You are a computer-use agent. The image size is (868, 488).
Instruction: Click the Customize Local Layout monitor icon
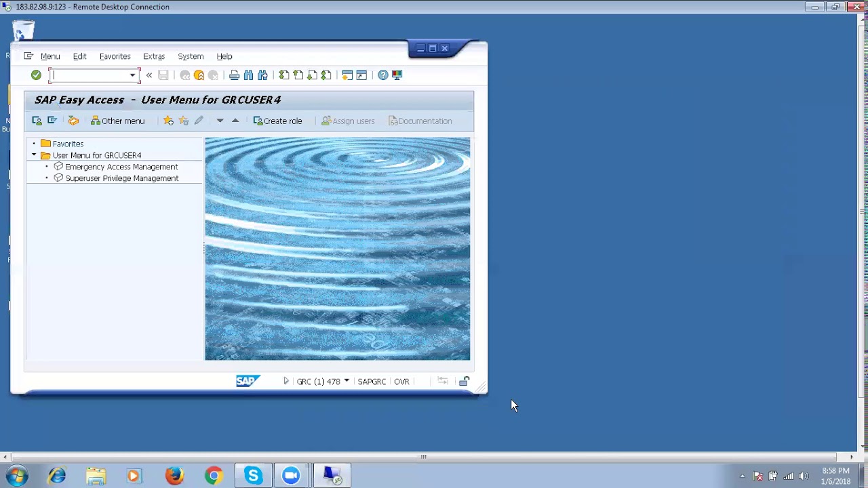click(397, 75)
